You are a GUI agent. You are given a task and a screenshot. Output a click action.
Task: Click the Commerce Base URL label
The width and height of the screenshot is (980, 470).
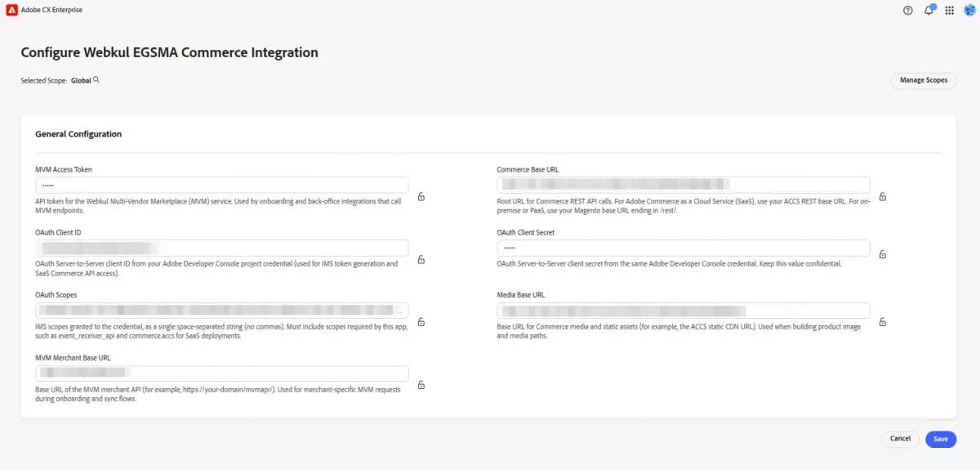pos(528,170)
